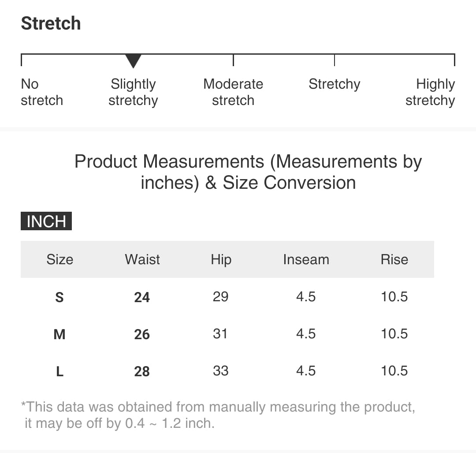Click the stretch indicator triangle marker
Screen dimensions: 476x453
(x=133, y=61)
